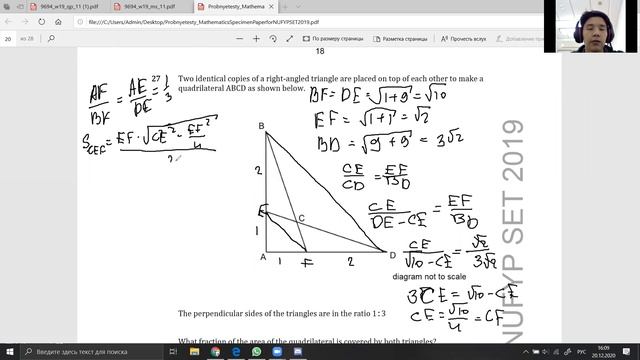The image size is (640, 360).
Task: Open 'Разметка страницы' page layout
Action: point(400,39)
